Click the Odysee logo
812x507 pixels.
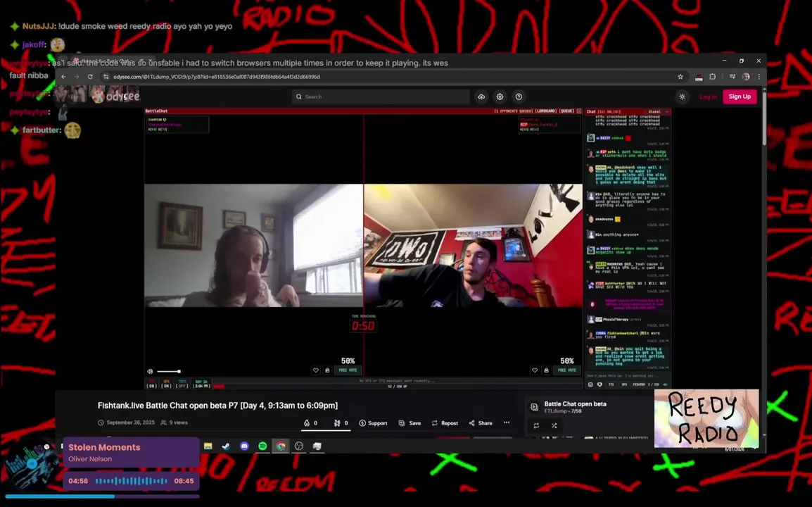pyautogui.click(x=115, y=96)
